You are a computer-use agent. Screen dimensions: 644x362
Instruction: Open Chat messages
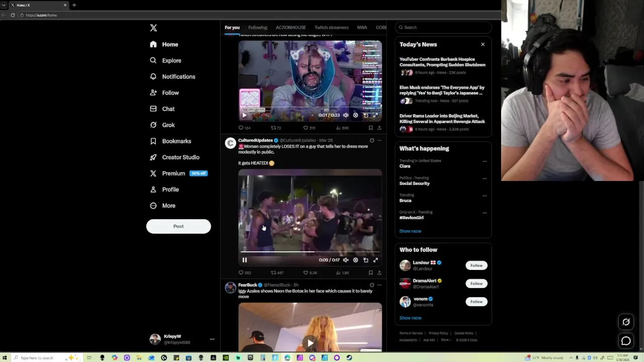163,109
